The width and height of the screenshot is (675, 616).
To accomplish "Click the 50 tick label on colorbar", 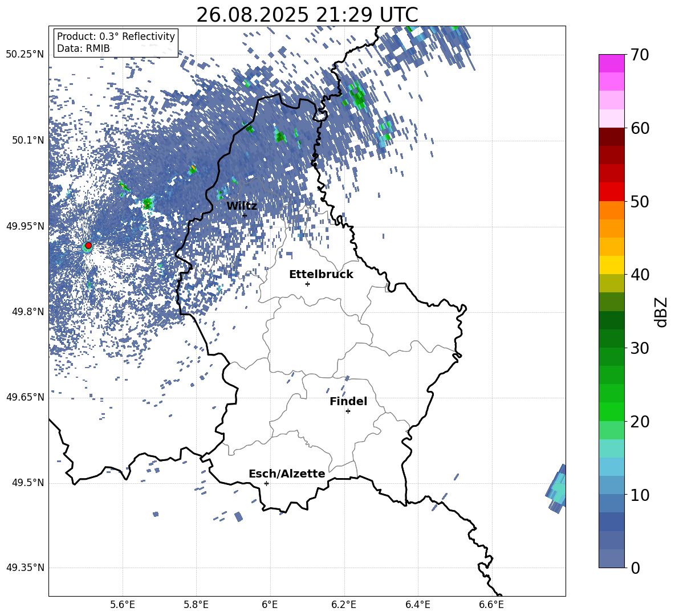I will tap(640, 201).
